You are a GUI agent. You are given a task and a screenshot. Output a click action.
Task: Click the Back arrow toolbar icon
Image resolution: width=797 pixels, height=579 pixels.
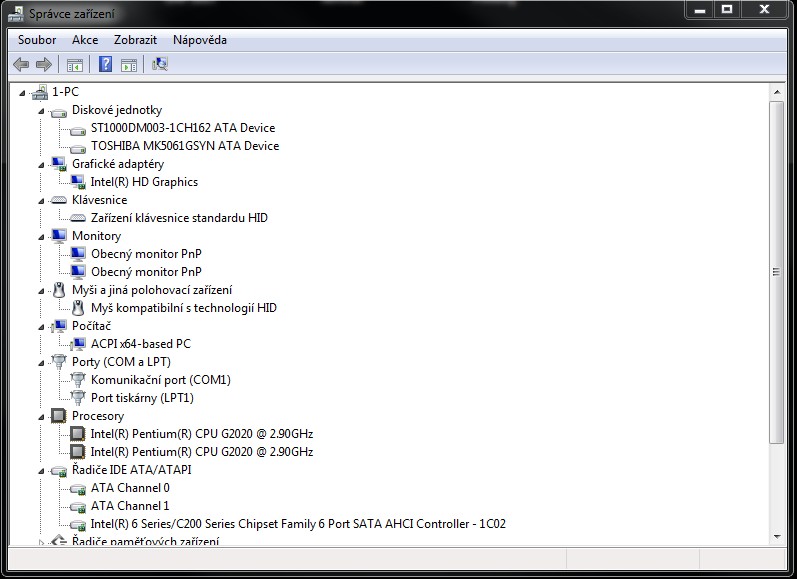coord(21,65)
